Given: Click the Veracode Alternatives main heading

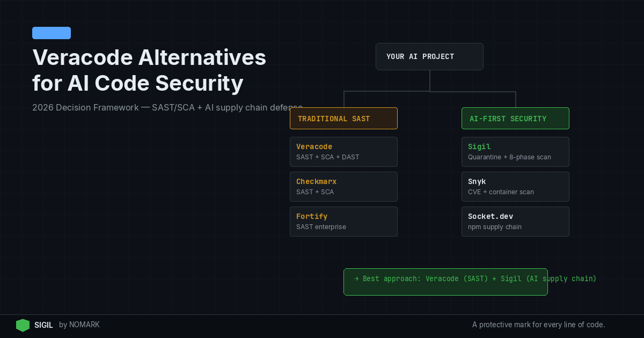Looking at the screenshot, I should 149,57.
